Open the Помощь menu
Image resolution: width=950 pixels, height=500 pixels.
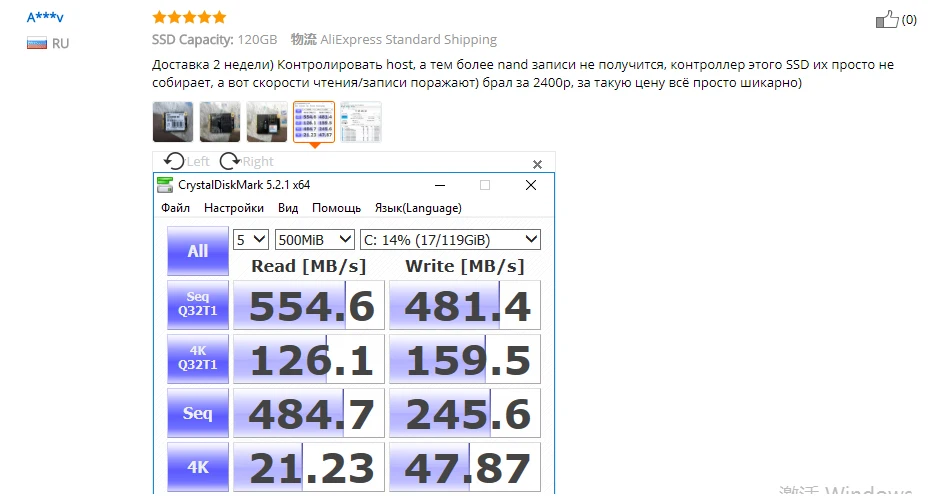[x=336, y=208]
